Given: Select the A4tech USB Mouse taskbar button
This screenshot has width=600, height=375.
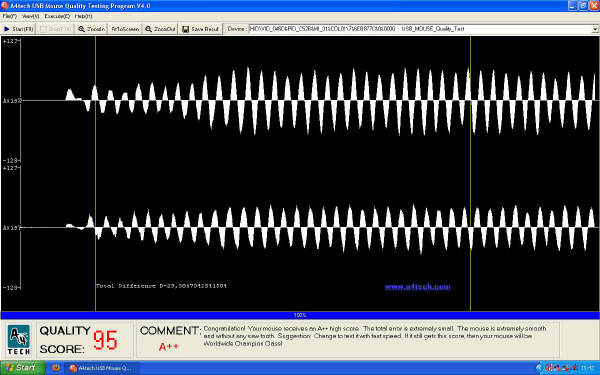Looking at the screenshot, I should 101,368.
